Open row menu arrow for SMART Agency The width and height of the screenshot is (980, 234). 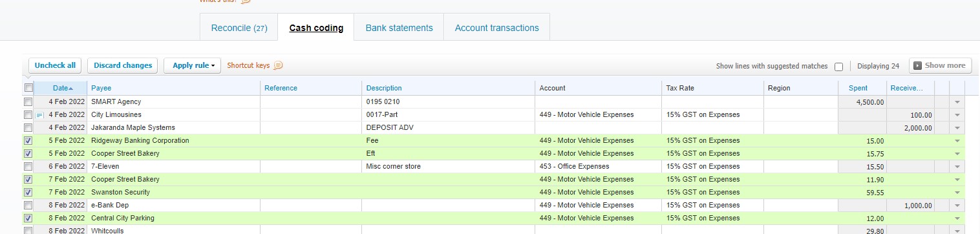pyautogui.click(x=957, y=102)
